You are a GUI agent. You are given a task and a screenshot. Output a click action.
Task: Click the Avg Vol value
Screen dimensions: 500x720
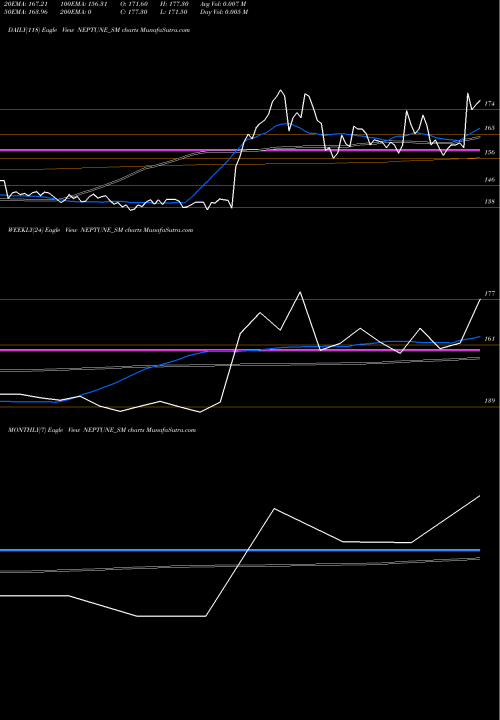coord(224,4)
